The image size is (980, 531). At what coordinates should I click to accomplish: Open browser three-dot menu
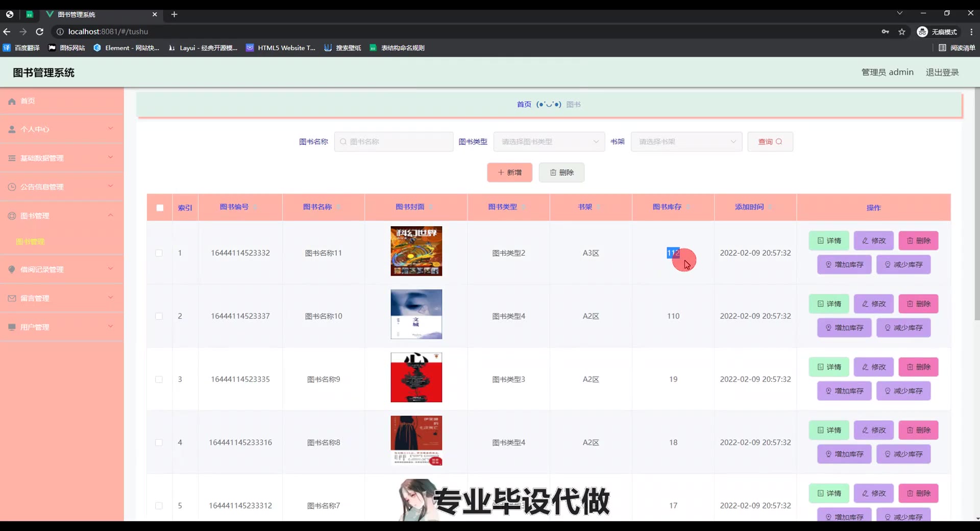[x=971, y=32]
